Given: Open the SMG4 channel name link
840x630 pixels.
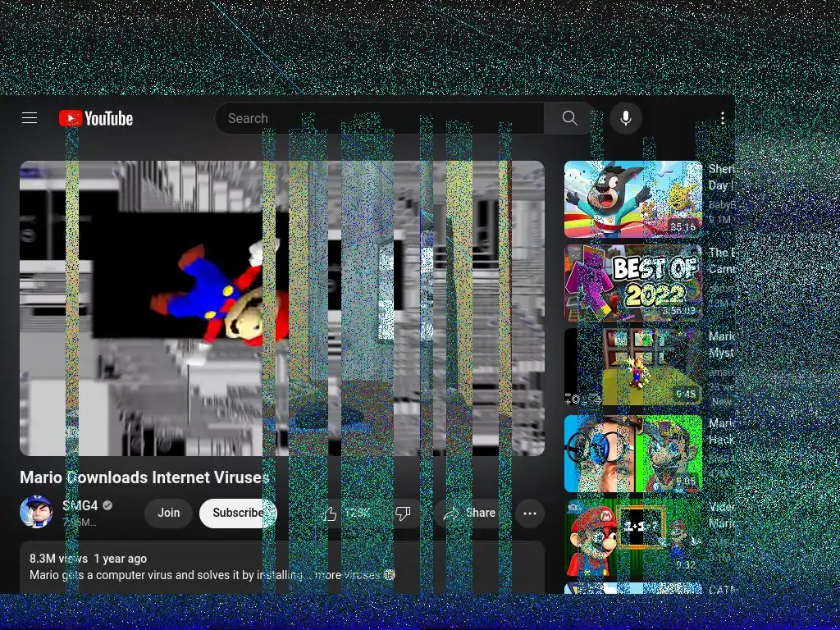Looking at the screenshot, I should tap(80, 505).
